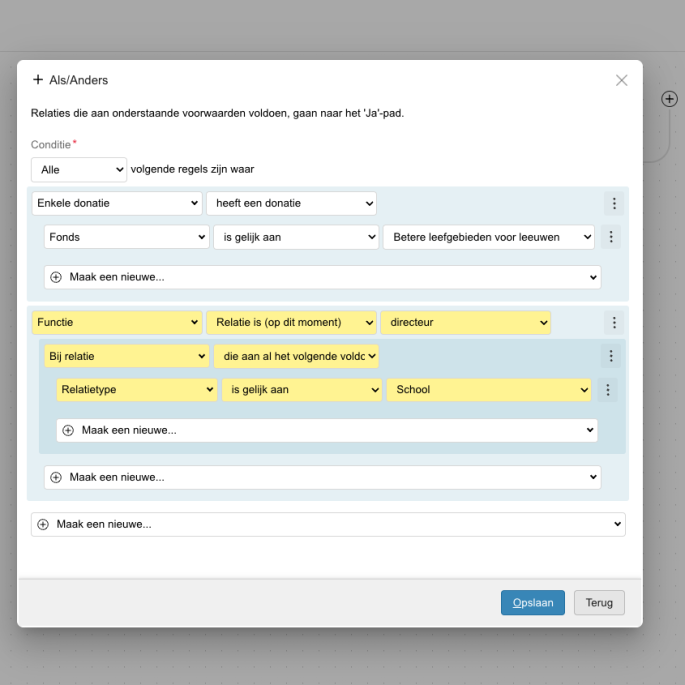Screen dimensions: 685x685
Task: Open Maak een nieuwe dropdown inside Functie group
Action: click(x=322, y=477)
